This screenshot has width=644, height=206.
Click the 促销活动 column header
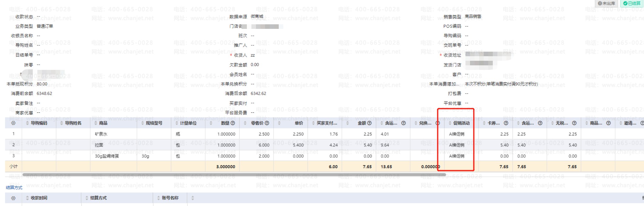tap(462, 123)
